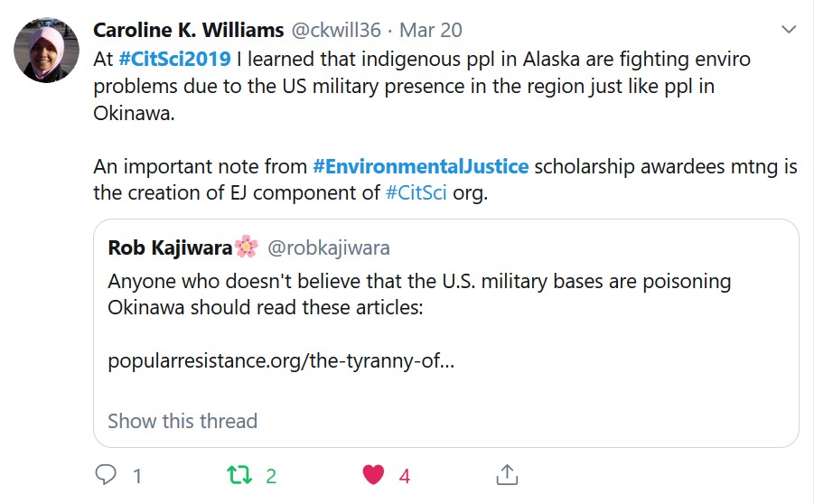Like the tweet with heart icon
814x504 pixels.
pos(372,474)
